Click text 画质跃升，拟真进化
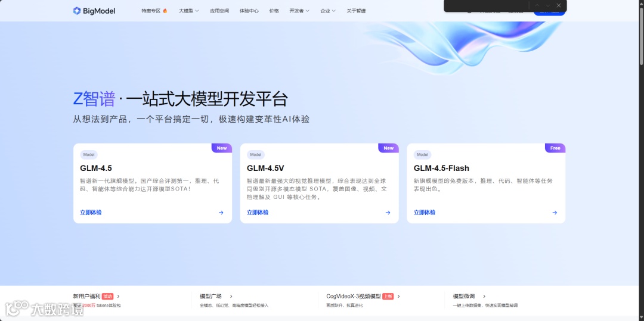Screen dimensions: 644x321 345,306
